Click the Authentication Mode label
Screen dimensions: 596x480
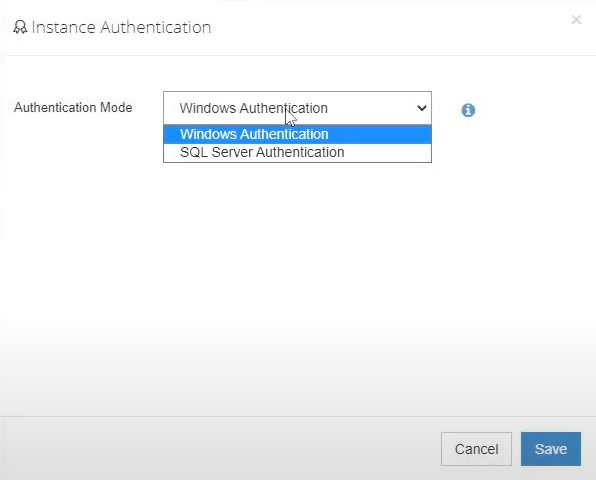[73, 108]
